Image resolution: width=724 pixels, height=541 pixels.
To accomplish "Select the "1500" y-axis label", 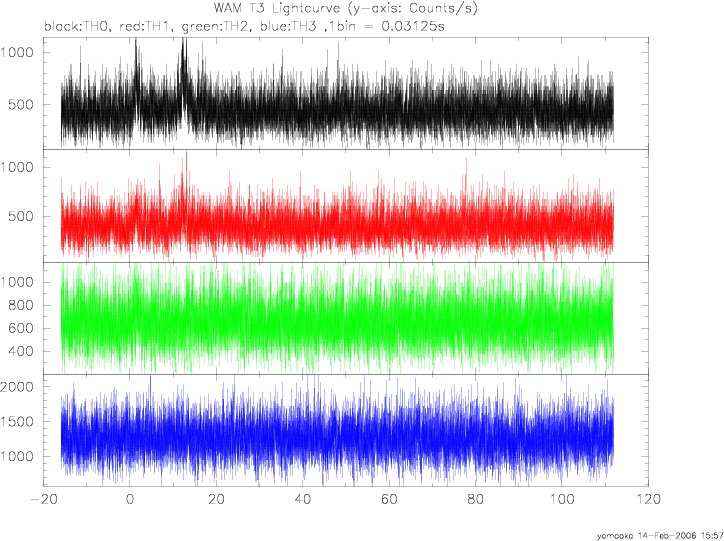I will coord(17,421).
